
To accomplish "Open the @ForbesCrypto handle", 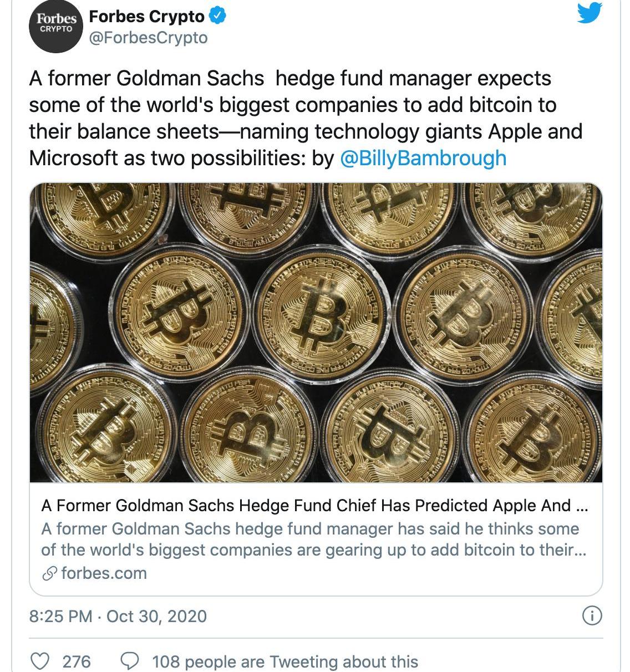I will (x=148, y=38).
